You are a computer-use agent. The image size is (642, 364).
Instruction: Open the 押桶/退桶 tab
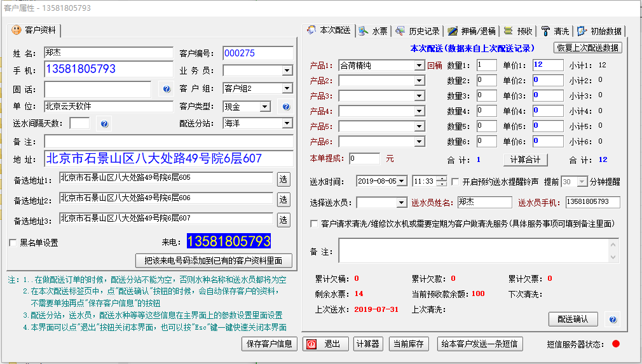pos(471,31)
